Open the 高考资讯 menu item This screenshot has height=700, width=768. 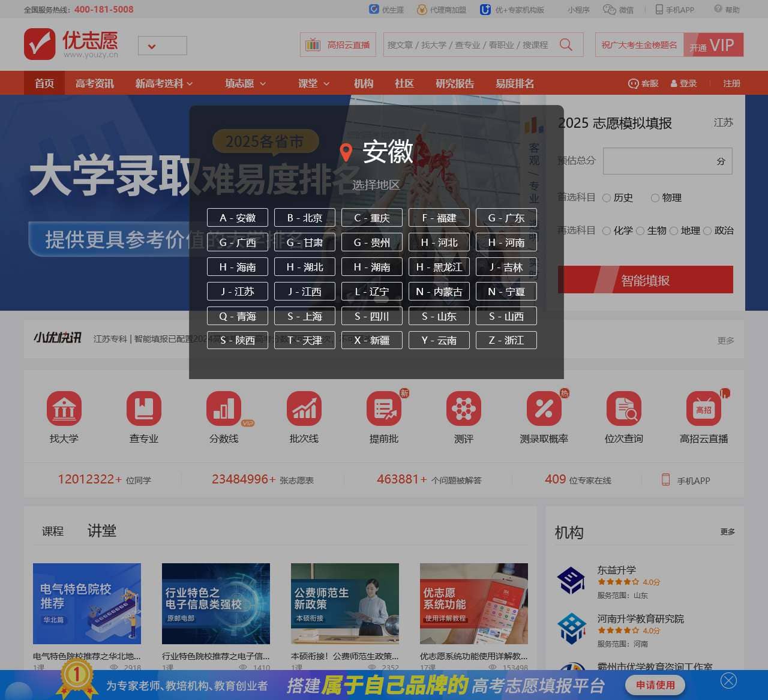coord(93,83)
